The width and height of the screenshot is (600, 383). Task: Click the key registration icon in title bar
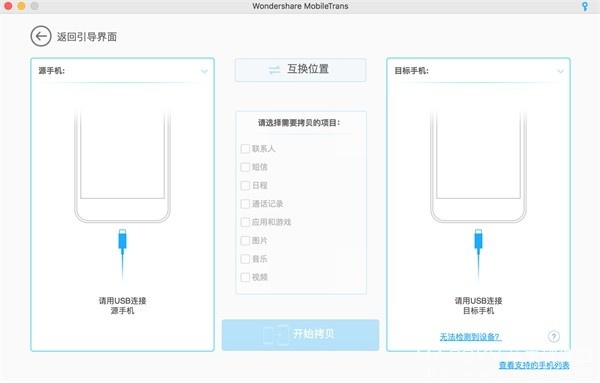[585, 6]
